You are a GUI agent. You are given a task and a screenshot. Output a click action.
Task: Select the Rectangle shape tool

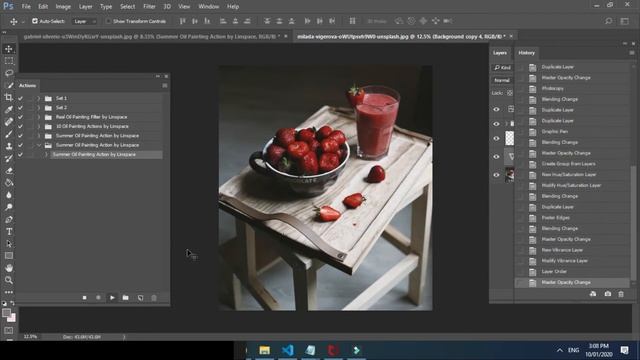pos(9,256)
